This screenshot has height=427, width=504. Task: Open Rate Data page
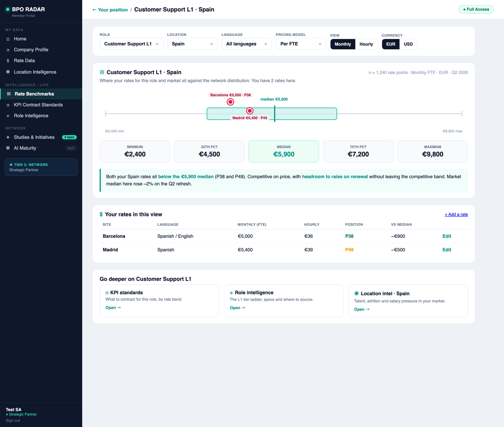click(41, 61)
